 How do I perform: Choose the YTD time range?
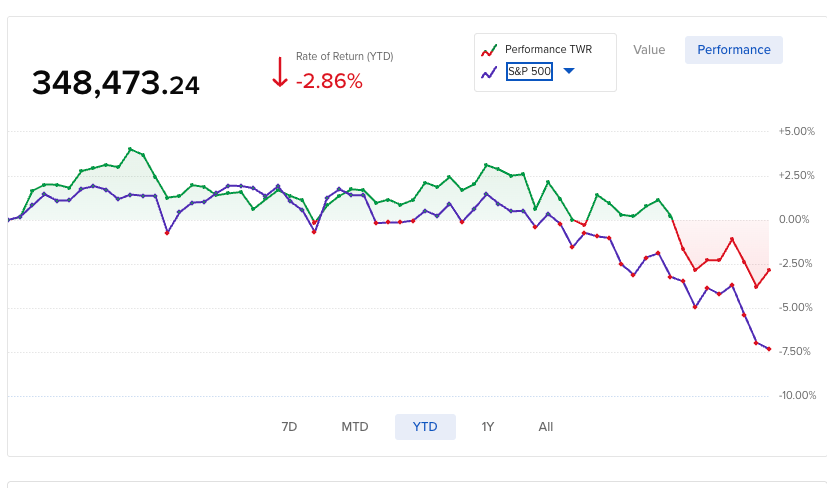click(425, 427)
